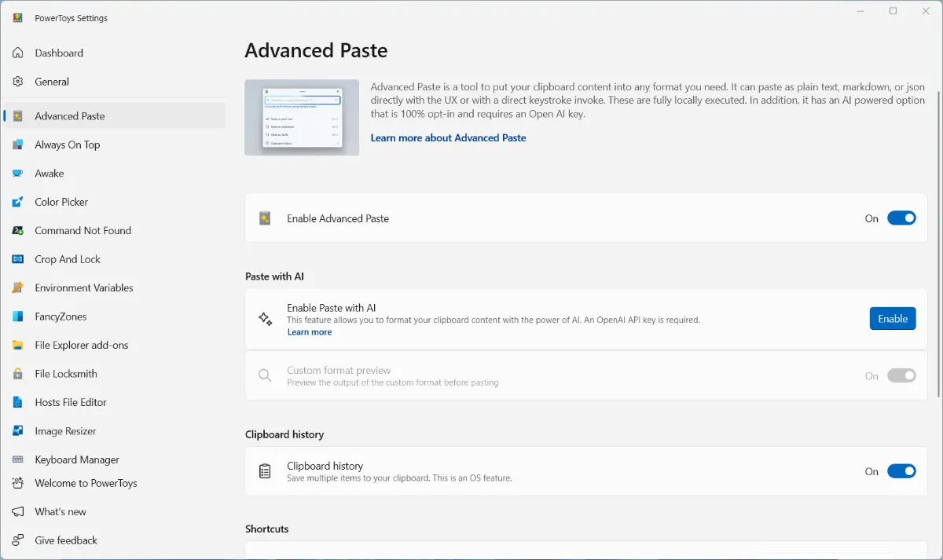This screenshot has height=560, width=943.
Task: Toggle the Custom format preview switch
Action: tap(901, 376)
